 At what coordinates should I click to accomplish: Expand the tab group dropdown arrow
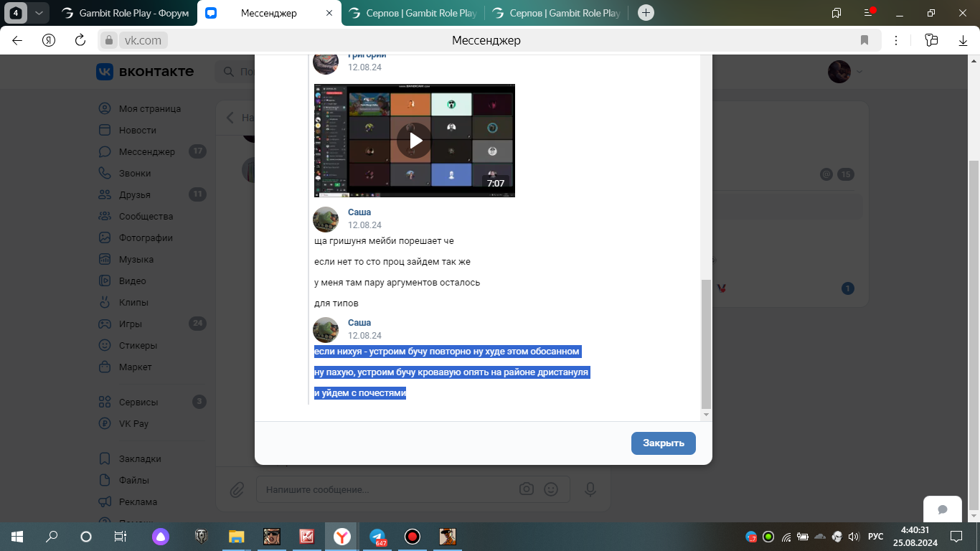[x=38, y=13]
